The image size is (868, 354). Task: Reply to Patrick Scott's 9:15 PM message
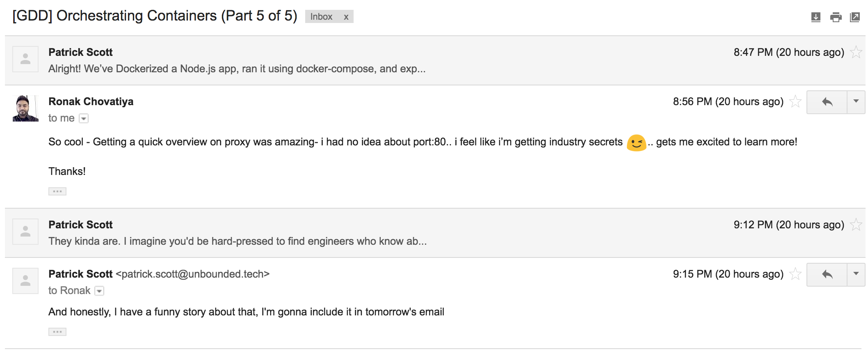(827, 274)
